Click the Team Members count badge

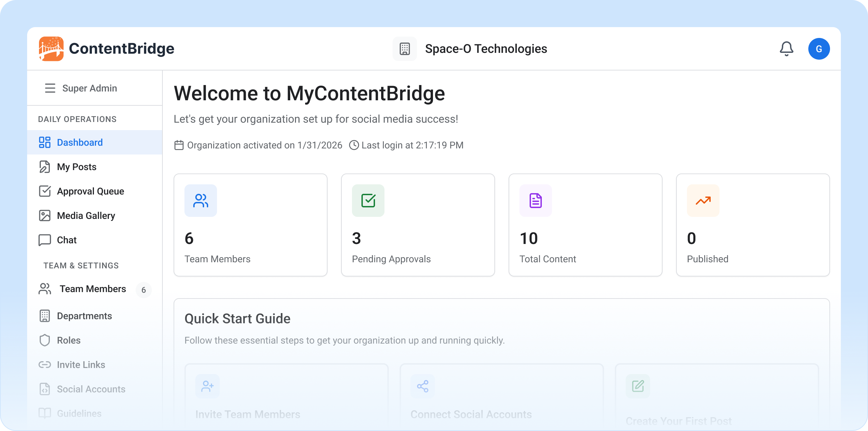(x=143, y=290)
